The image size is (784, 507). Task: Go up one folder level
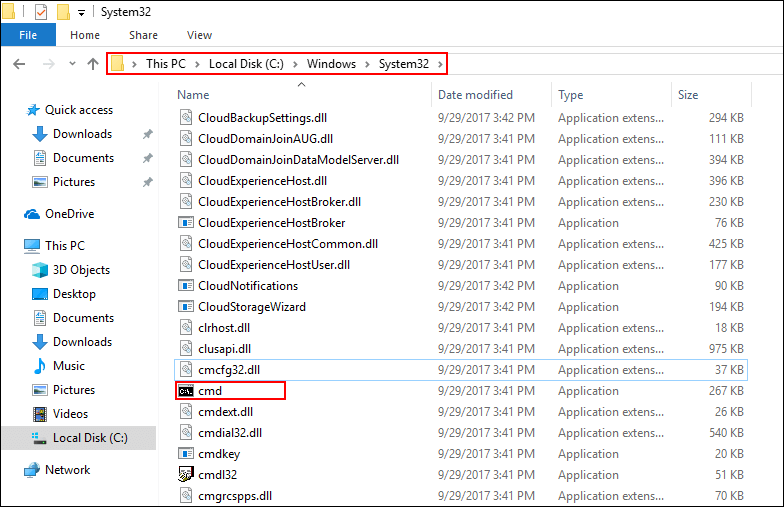(x=92, y=64)
